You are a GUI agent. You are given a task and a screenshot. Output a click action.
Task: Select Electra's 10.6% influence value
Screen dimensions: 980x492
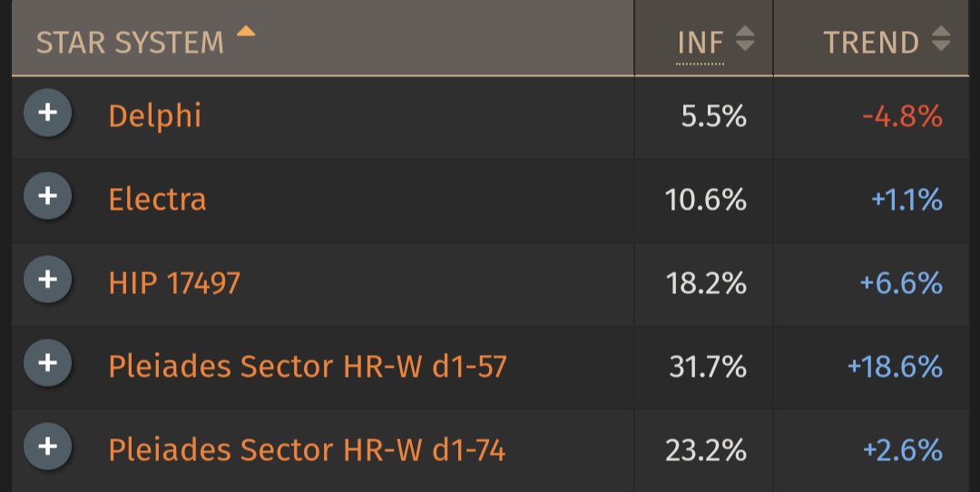coord(706,200)
